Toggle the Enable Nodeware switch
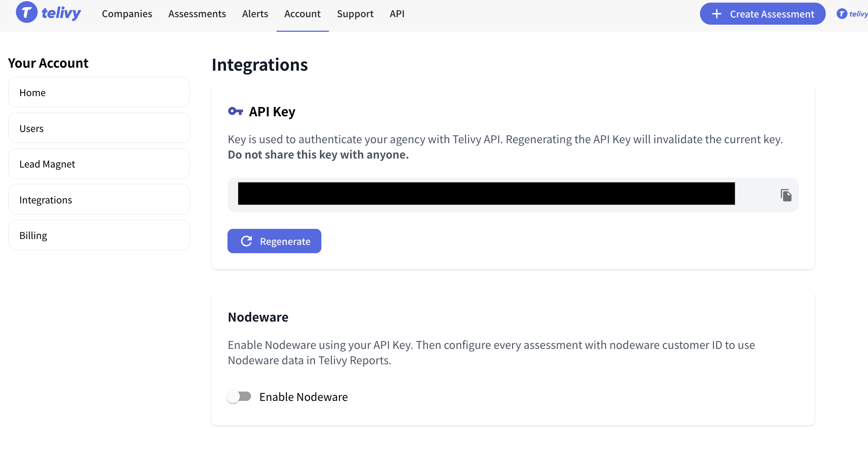 click(239, 396)
